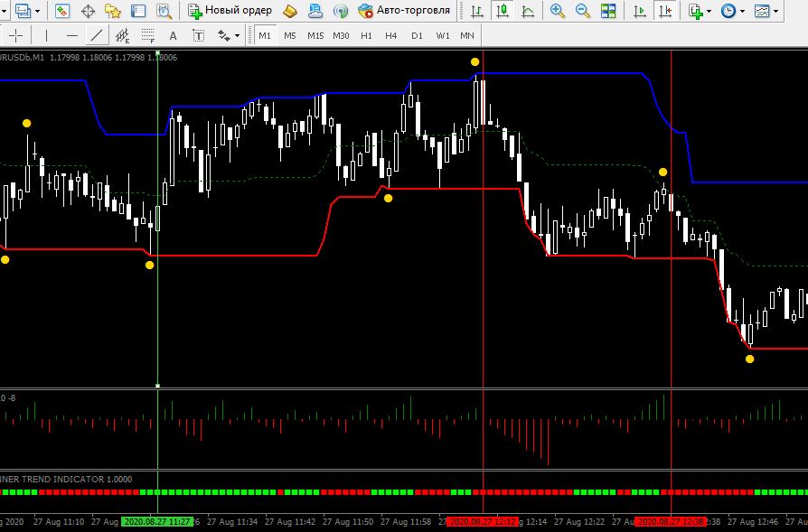Image resolution: width=808 pixels, height=532 pixels.
Task: Open the periodicity clock dropdown
Action: (x=742, y=11)
